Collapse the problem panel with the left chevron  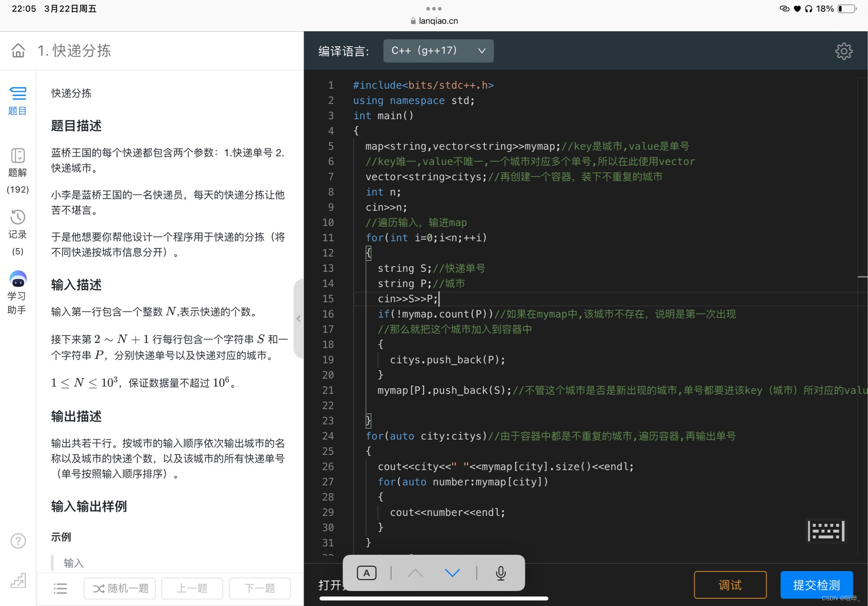click(x=298, y=319)
